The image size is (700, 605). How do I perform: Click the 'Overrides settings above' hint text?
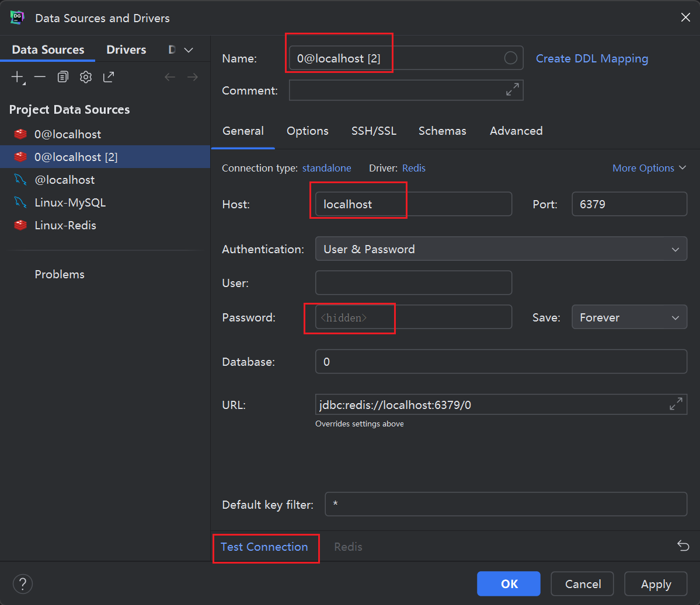click(360, 424)
